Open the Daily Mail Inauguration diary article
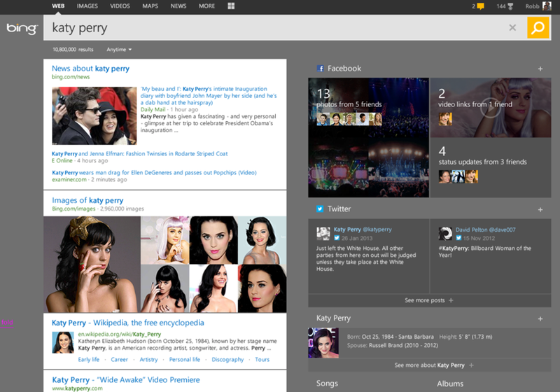 [209, 96]
